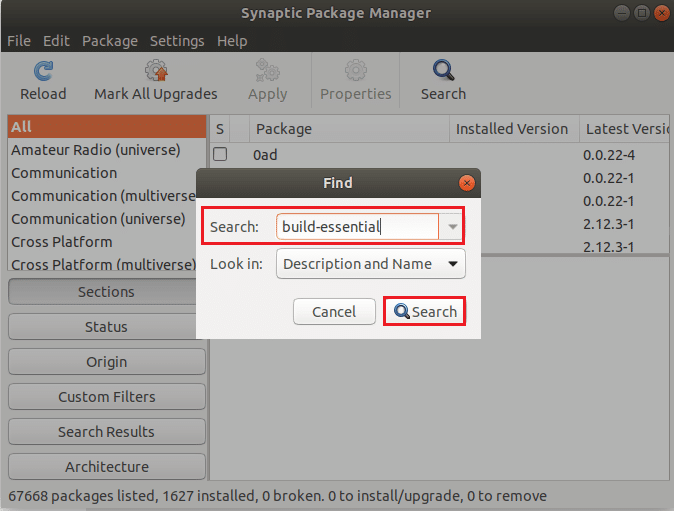Open the Package menu
Image resolution: width=674 pixels, height=511 pixels.
110,41
